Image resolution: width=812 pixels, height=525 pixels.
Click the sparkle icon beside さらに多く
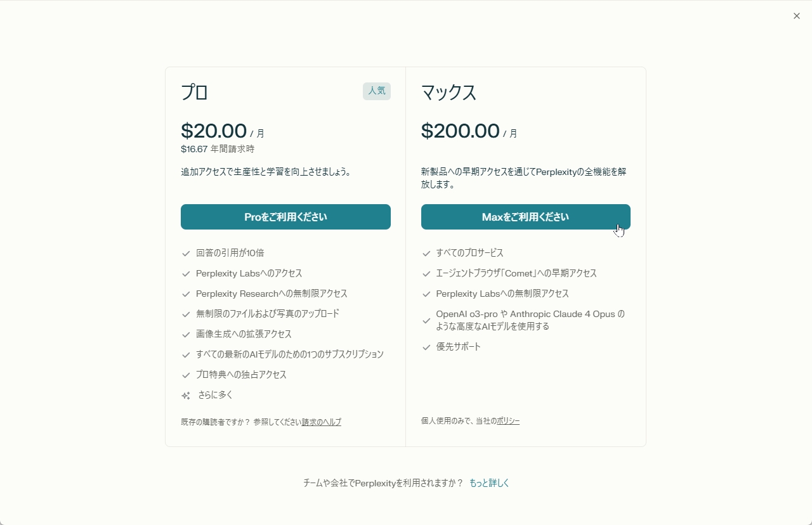[x=186, y=396]
